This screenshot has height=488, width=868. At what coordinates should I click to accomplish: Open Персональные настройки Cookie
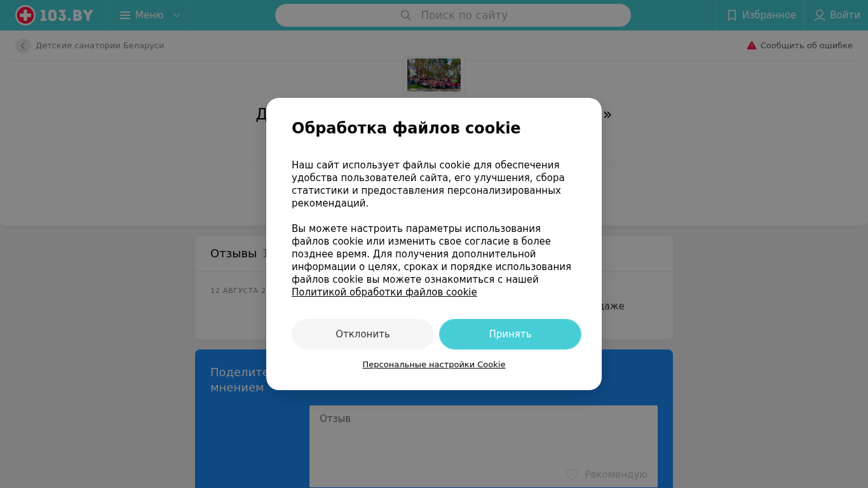coord(434,365)
